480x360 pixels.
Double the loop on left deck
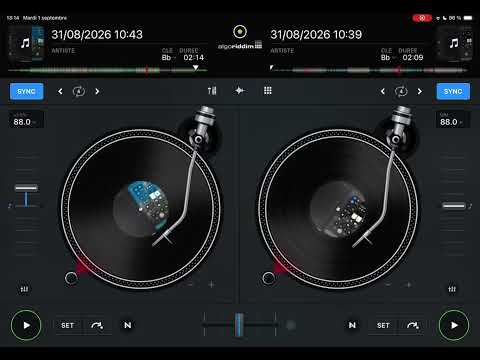coord(97,91)
